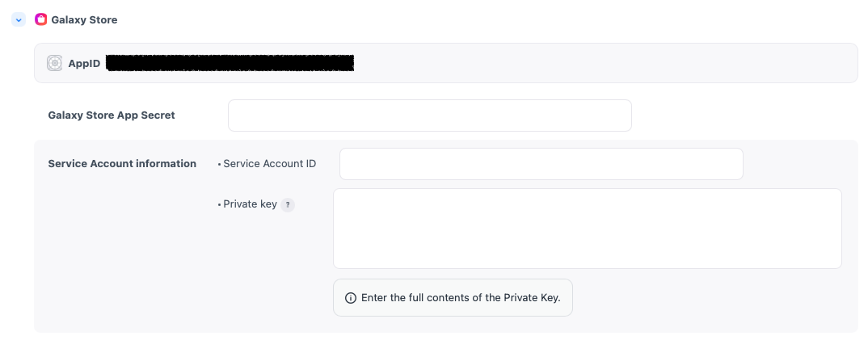868x340 pixels.
Task: Focus the Service Account ID input field
Action: pos(541,164)
